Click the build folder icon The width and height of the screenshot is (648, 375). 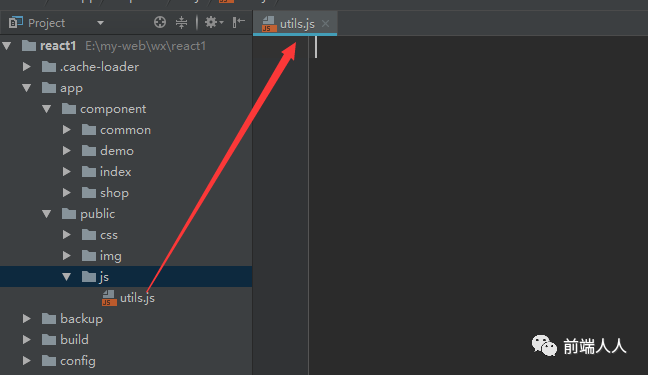(49, 339)
